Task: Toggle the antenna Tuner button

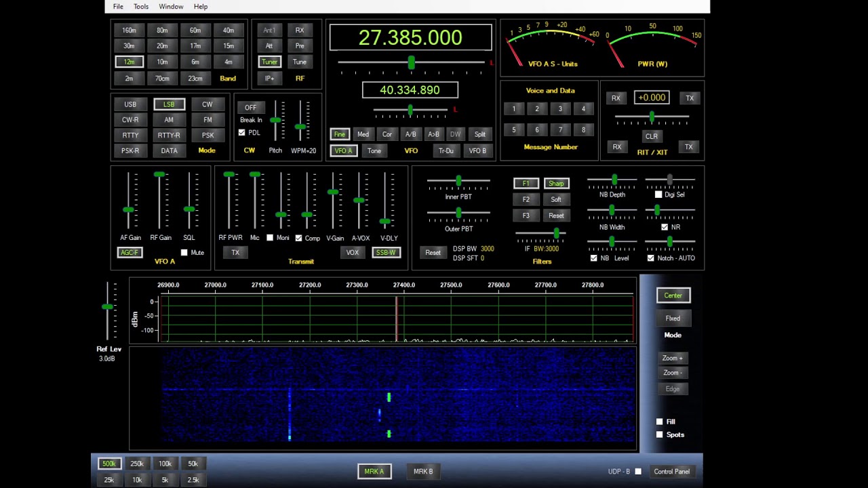Action: click(x=269, y=62)
